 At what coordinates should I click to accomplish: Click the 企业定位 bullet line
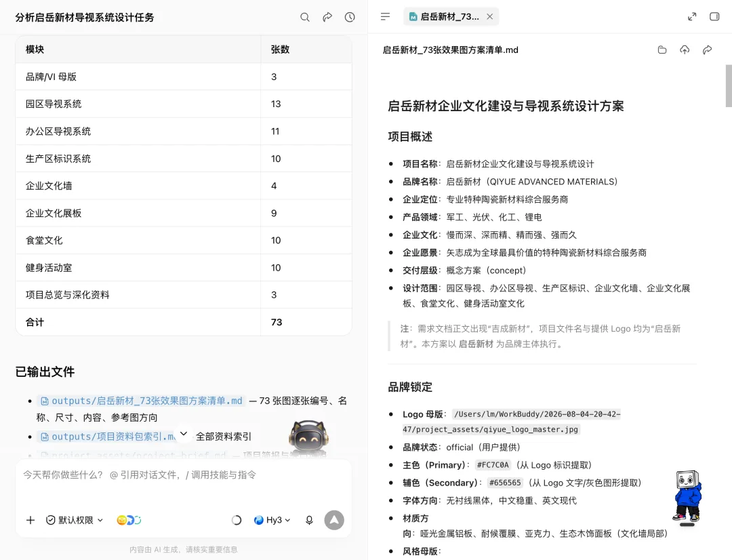[485, 199]
